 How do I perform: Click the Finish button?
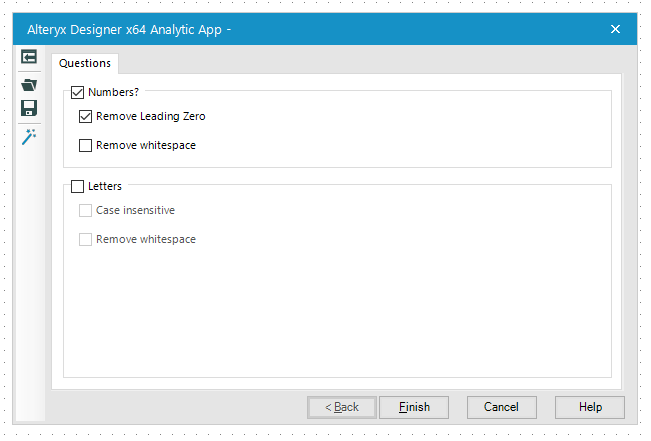tap(414, 407)
